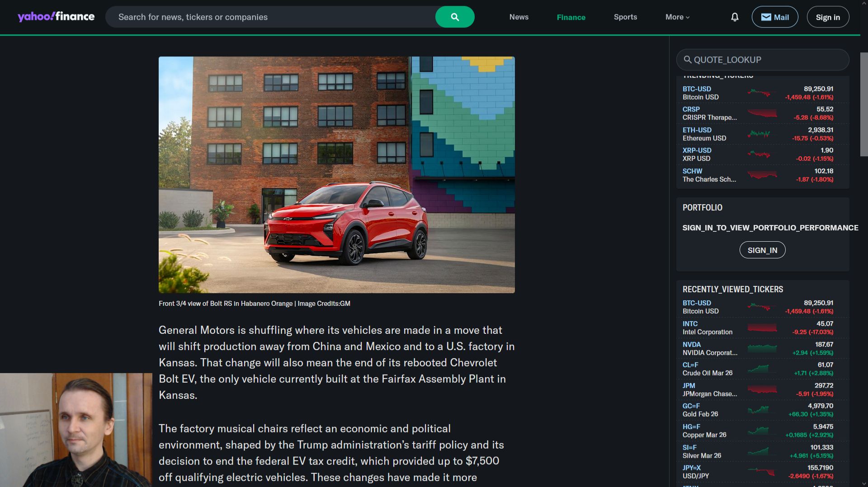Open the NVDA ticker link
The width and height of the screenshot is (868, 487).
coord(691,345)
